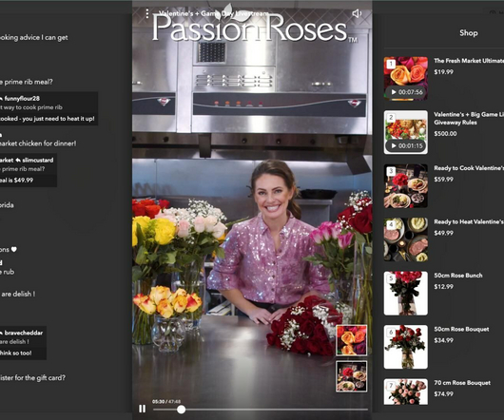
Task: Select the 50cm Rose Bunch image
Action: click(406, 294)
